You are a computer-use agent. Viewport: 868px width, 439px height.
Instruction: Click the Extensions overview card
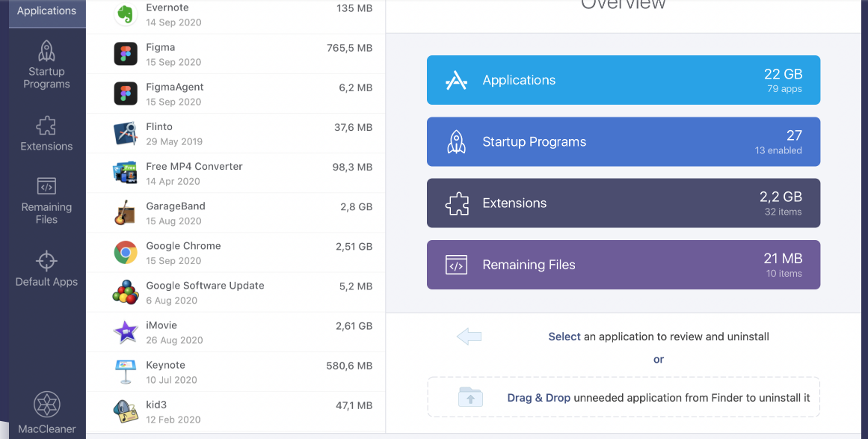(x=623, y=203)
